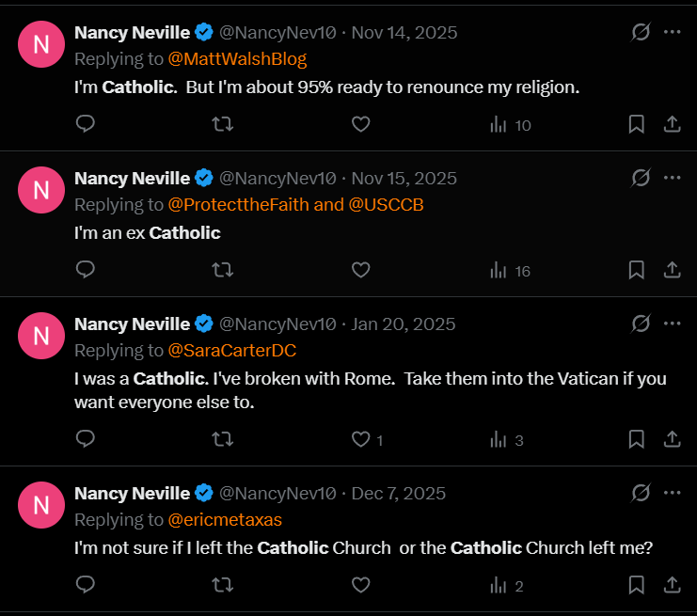Open the @MattWalshBlog mention link
697x616 pixels.
click(237, 59)
